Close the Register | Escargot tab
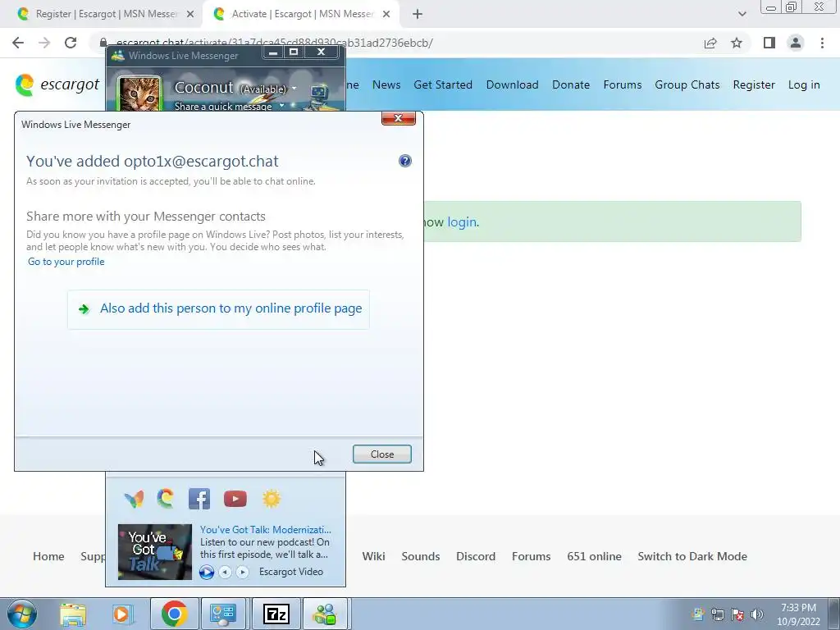Viewport: 840px width, 630px height. tap(190, 15)
